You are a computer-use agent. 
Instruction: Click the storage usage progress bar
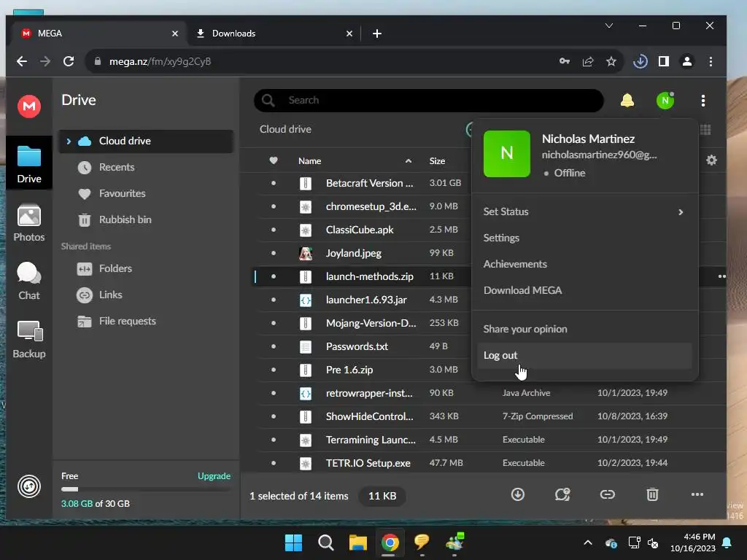(x=146, y=489)
